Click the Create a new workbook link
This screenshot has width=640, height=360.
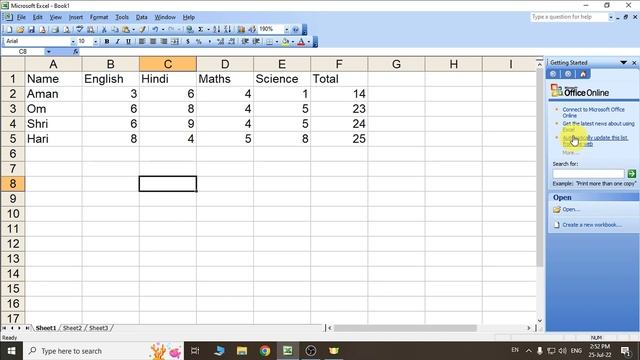591,225
